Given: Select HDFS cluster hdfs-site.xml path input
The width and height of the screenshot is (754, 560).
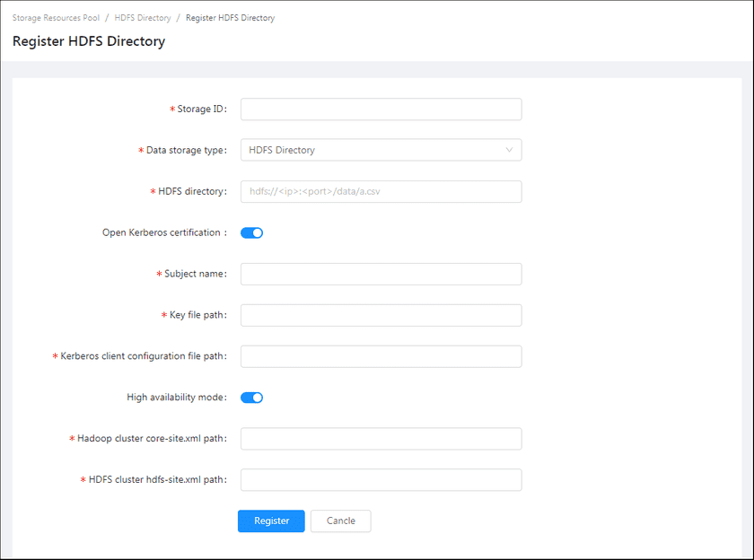Looking at the screenshot, I should (381, 480).
